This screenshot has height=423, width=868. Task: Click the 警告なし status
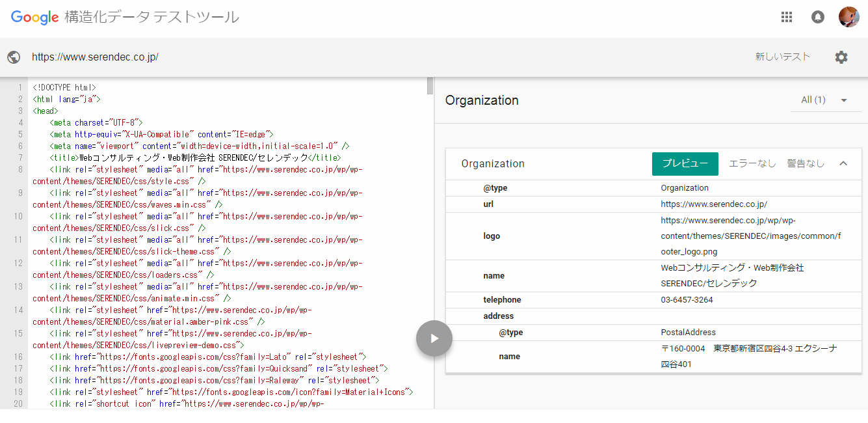tap(806, 163)
